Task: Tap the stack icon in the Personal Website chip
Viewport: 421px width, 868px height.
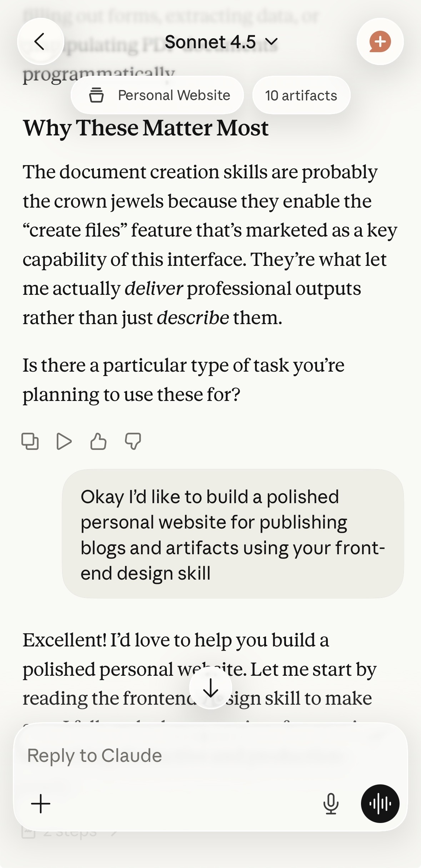Action: (x=96, y=95)
